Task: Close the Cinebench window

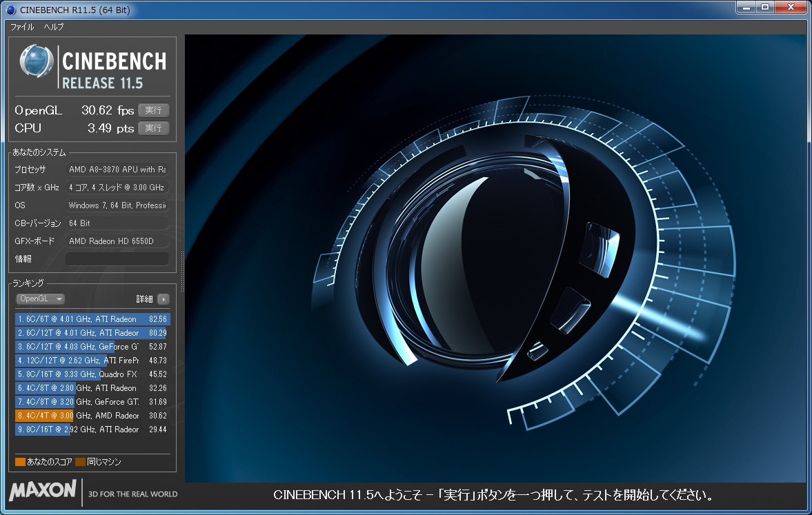Action: pos(791,8)
